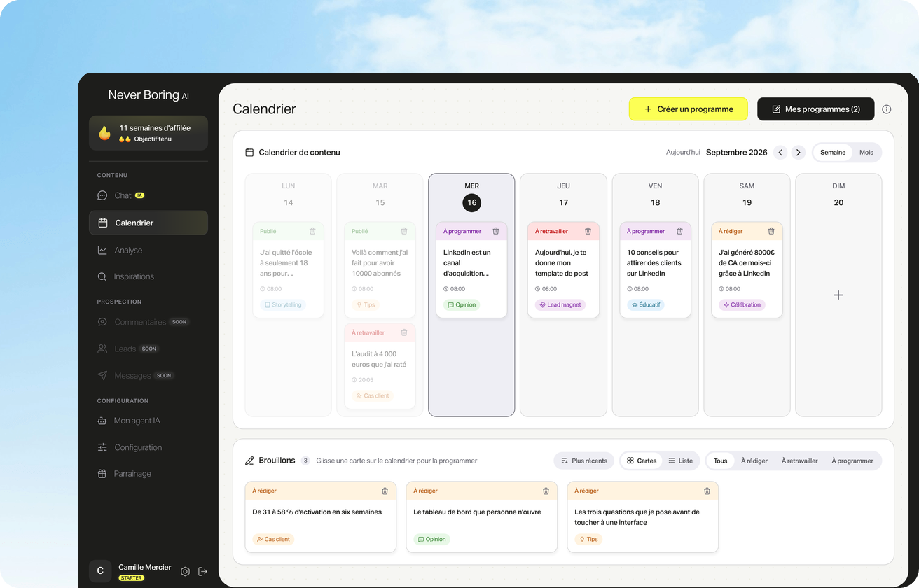Show drafts as Cartes
The height and width of the screenshot is (588, 919).
pyautogui.click(x=642, y=461)
